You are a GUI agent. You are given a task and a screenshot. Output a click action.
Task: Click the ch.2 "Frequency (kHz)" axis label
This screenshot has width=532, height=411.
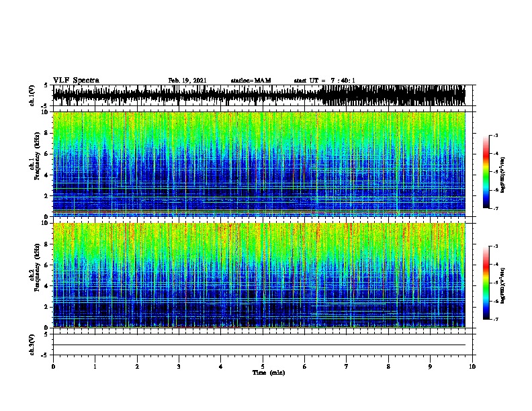click(37, 267)
